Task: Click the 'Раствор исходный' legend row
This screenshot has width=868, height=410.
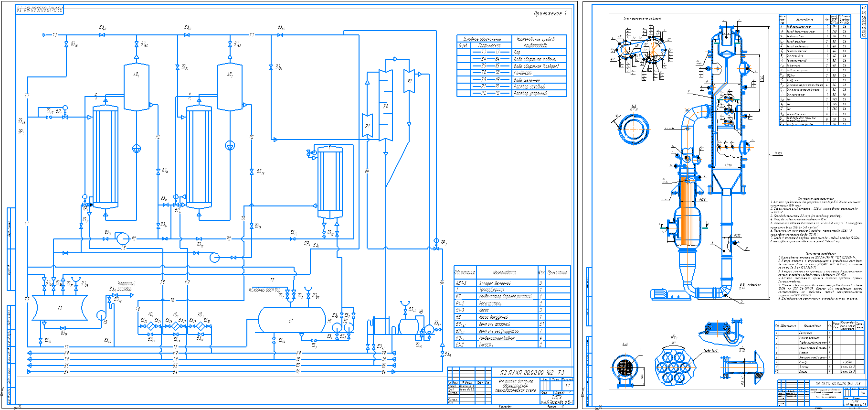Action: coord(511,86)
